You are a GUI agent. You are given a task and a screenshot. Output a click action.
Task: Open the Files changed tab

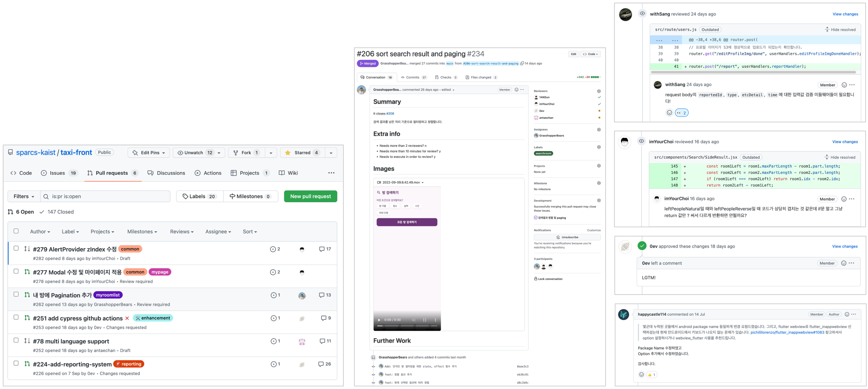pos(481,78)
